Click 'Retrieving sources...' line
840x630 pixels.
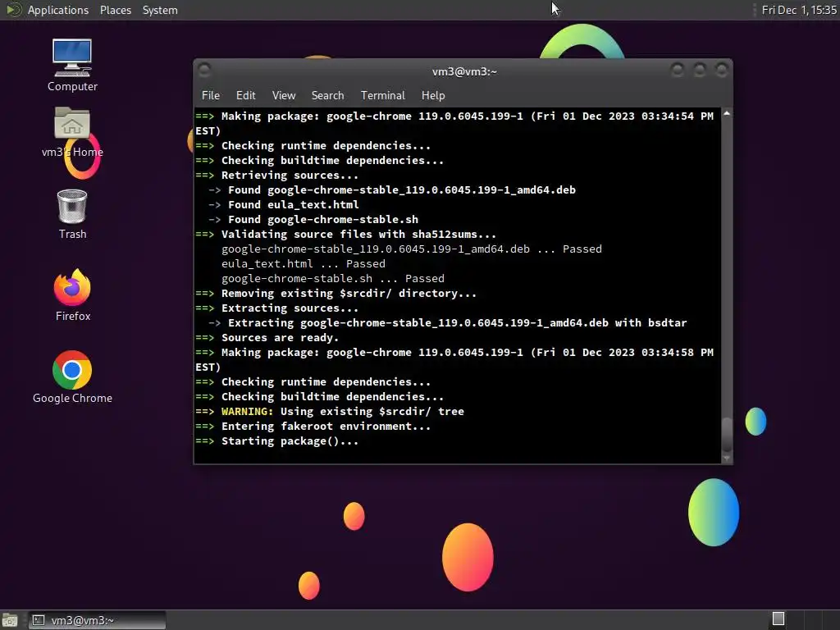coord(277,176)
